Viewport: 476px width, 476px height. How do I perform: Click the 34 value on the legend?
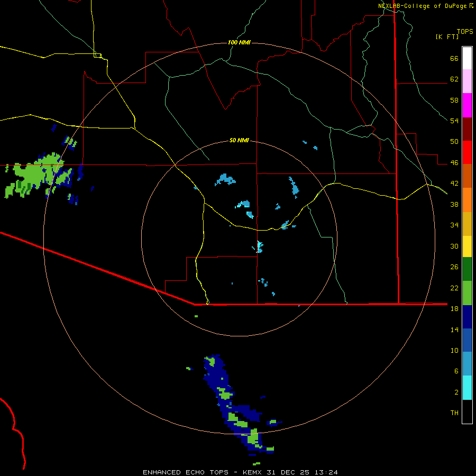454,225
